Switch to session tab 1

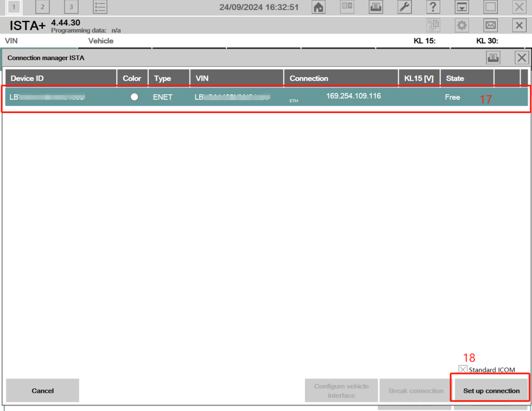(14, 7)
